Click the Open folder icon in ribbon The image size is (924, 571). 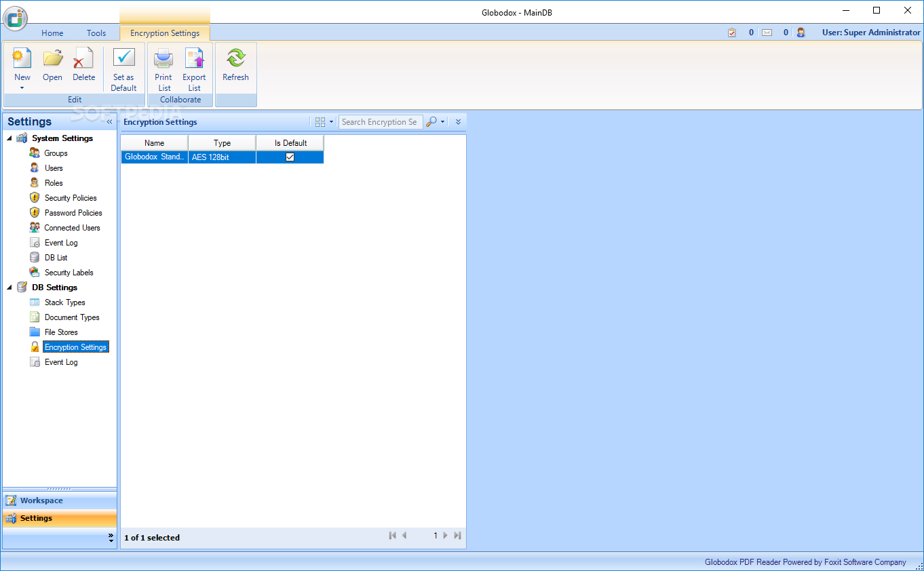point(52,59)
